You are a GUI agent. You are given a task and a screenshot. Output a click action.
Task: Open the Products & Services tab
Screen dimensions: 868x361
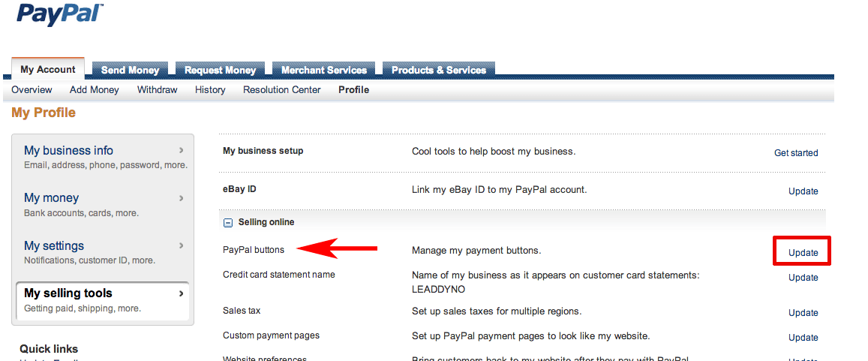tap(439, 70)
